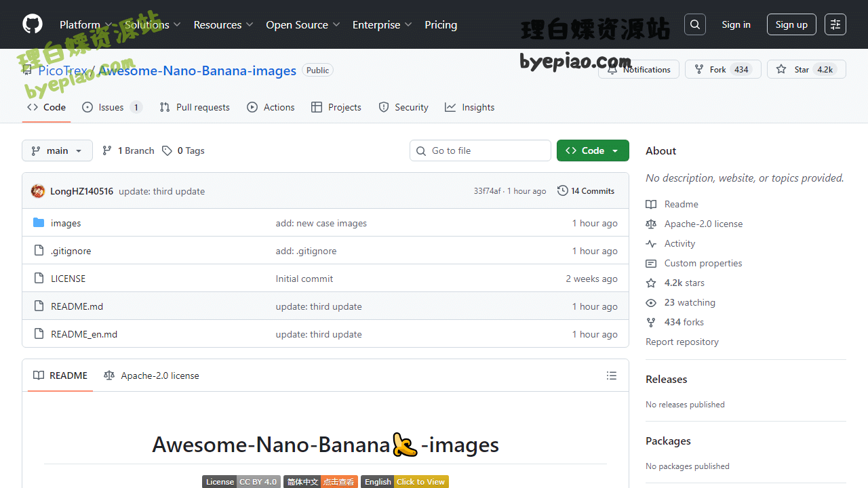This screenshot has width=868, height=488.
Task: Open LongHZ140516 author name link
Action: click(81, 191)
